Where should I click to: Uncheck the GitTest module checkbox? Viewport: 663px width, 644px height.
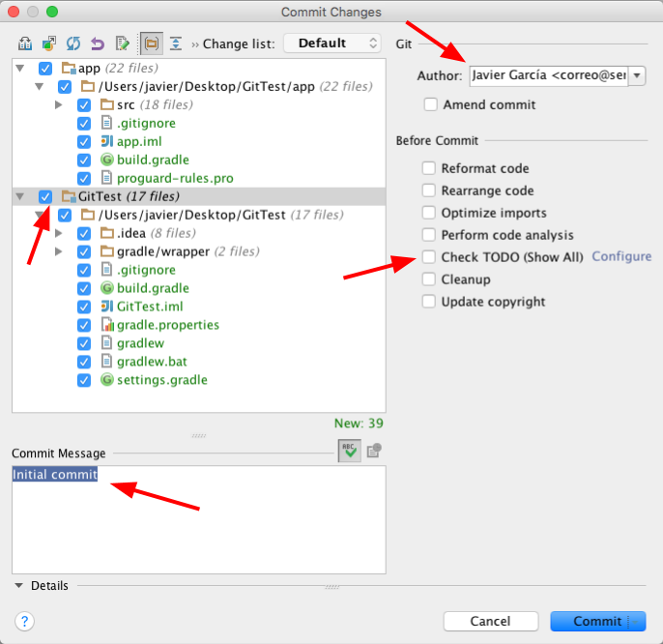coord(45,196)
